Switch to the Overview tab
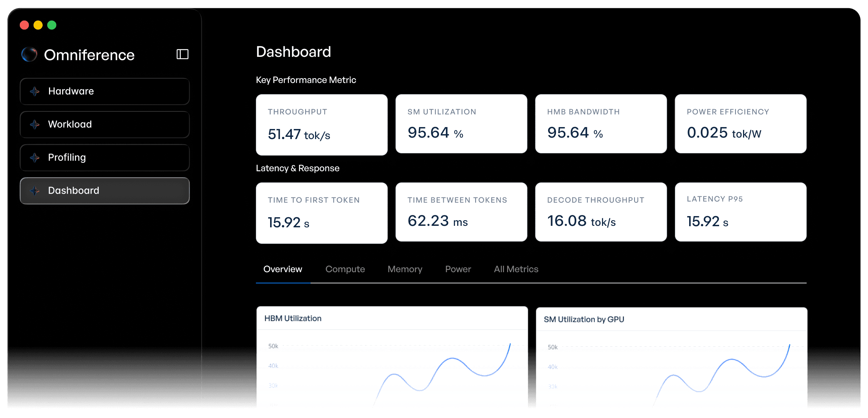 [x=283, y=269]
